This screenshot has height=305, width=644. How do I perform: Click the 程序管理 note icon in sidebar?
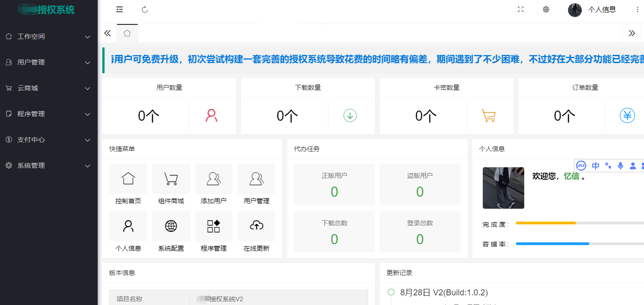point(8,114)
